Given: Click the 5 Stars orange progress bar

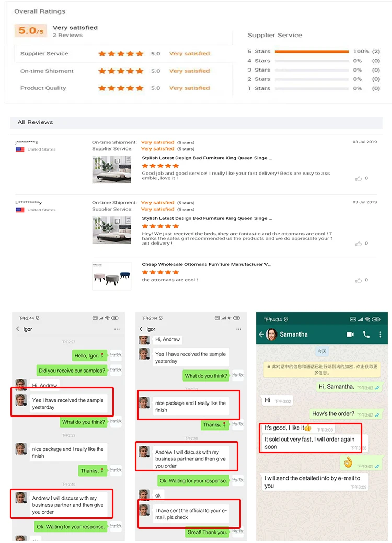Looking at the screenshot, I should pyautogui.click(x=312, y=52).
